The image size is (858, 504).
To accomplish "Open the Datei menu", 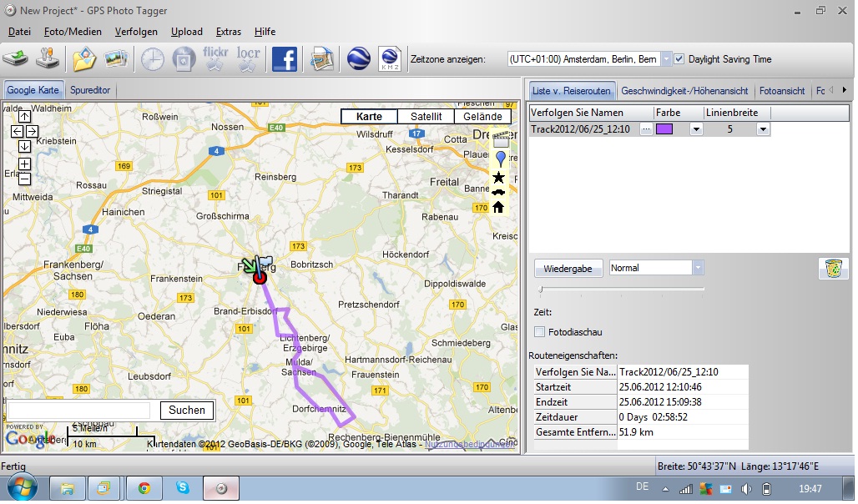I will 20,32.
